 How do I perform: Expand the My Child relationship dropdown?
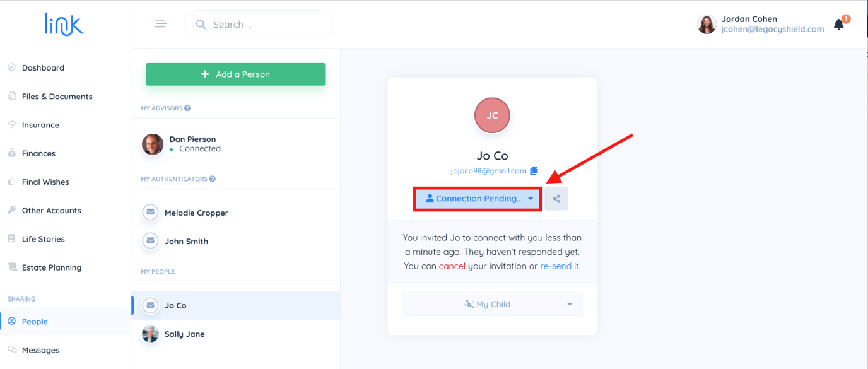tap(492, 304)
